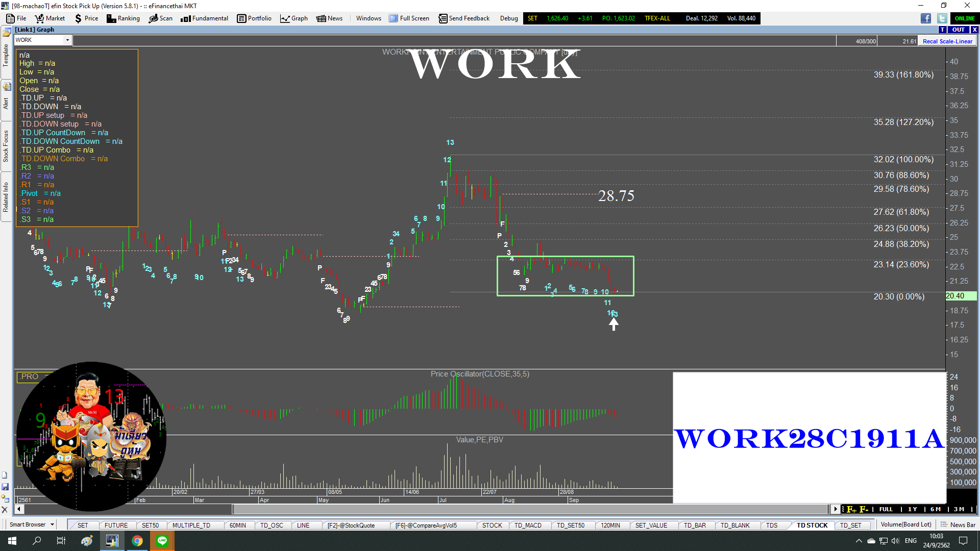Switch to the SET50 tab
Viewport: 980px width, 551px height.
click(x=150, y=525)
